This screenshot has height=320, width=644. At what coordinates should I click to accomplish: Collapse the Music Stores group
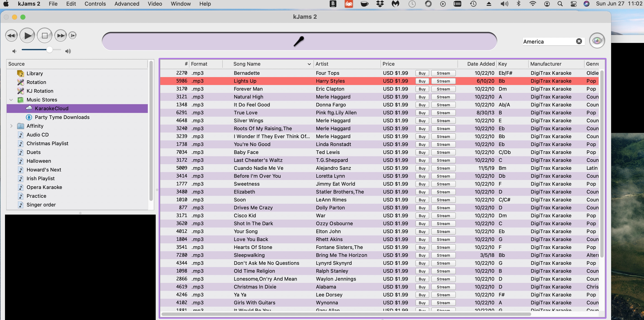click(11, 100)
